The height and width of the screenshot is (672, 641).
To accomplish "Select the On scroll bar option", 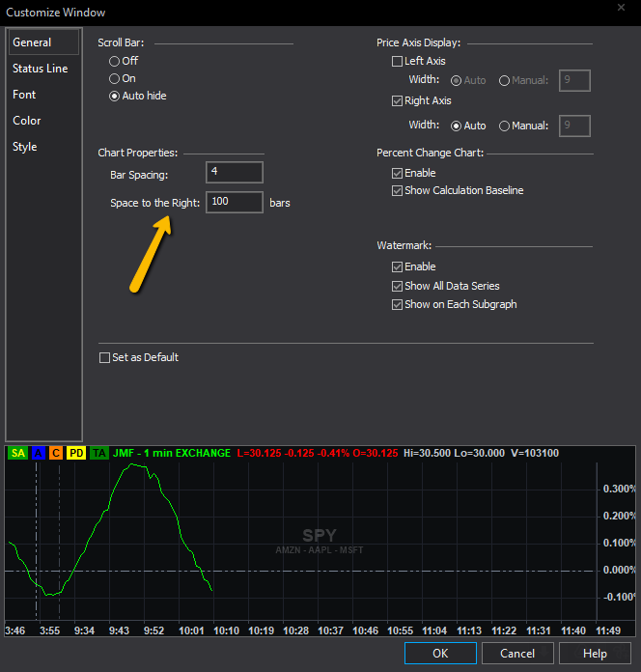I will (115, 78).
